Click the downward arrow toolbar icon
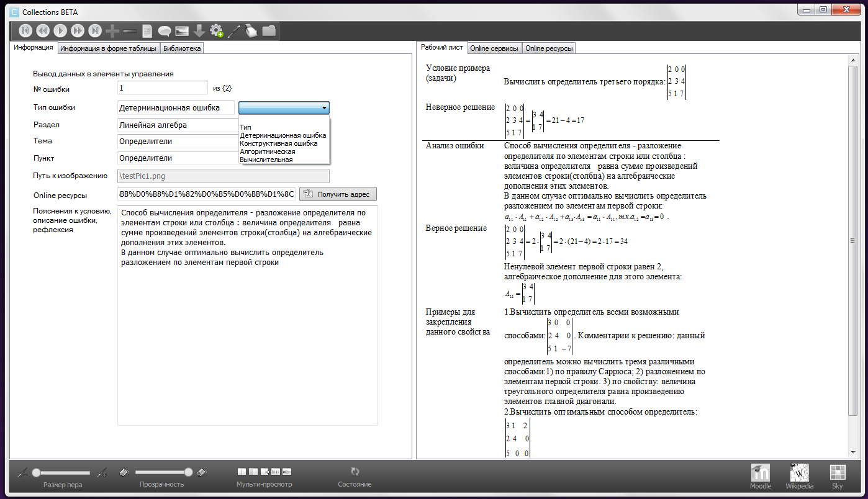This screenshot has width=868, height=499. [199, 30]
